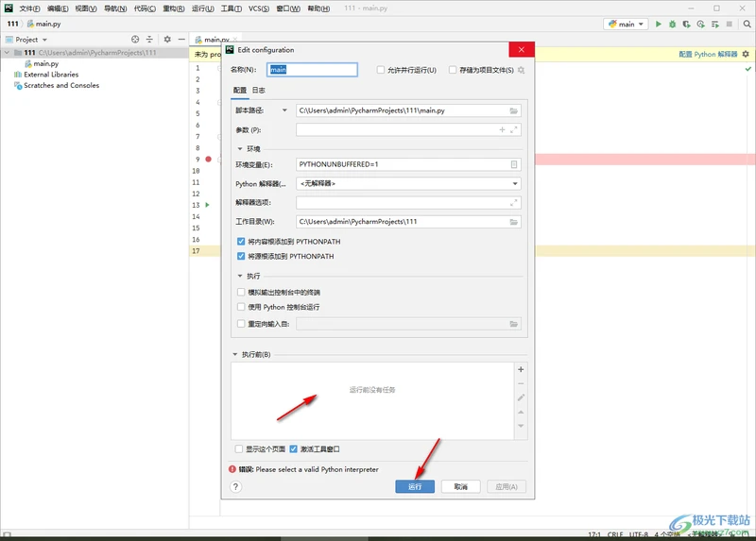Open the VCS menu
Viewport: 756px width, 541px height.
(x=259, y=8)
